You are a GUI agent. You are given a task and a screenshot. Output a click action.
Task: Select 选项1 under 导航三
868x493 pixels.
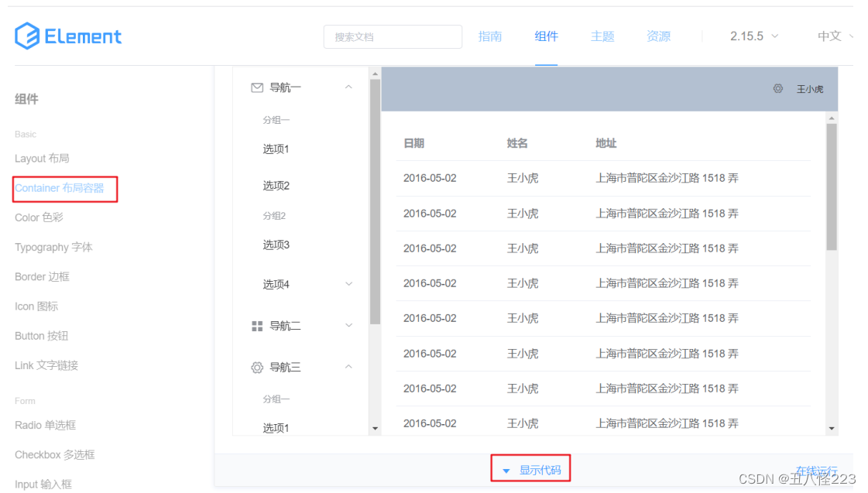click(x=276, y=428)
